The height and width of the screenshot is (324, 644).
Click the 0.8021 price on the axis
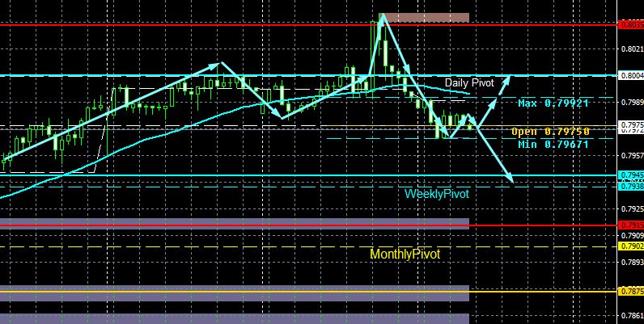click(633, 48)
